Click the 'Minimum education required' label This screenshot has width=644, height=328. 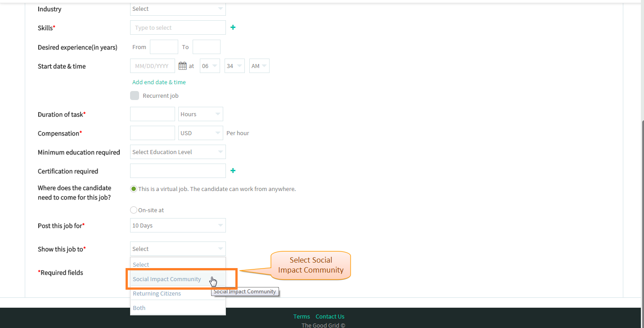(79, 152)
